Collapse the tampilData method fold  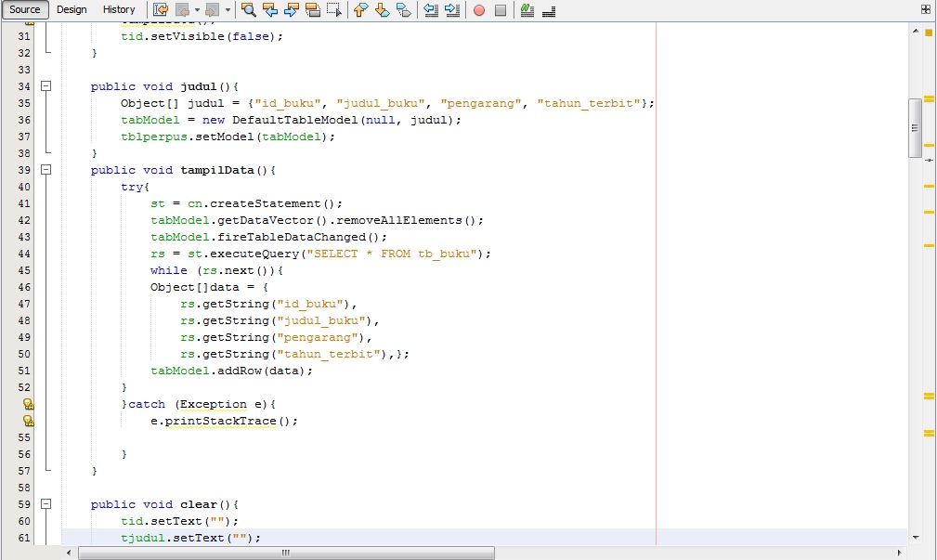tap(46, 170)
